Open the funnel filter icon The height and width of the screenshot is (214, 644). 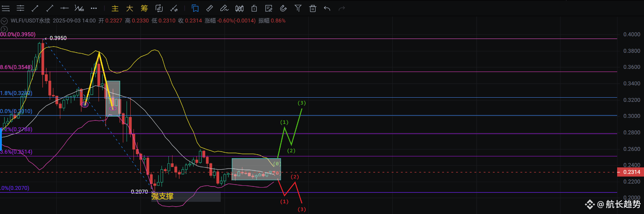(x=298, y=8)
